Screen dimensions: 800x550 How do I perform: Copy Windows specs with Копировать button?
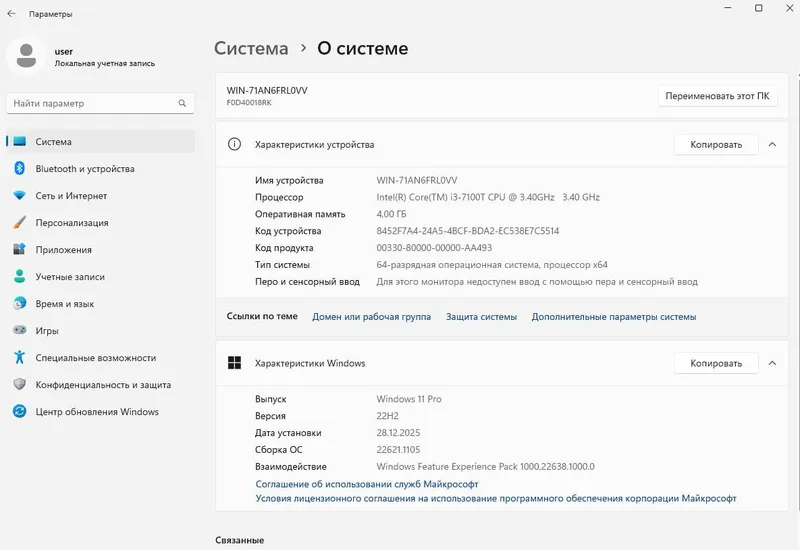[x=716, y=363]
